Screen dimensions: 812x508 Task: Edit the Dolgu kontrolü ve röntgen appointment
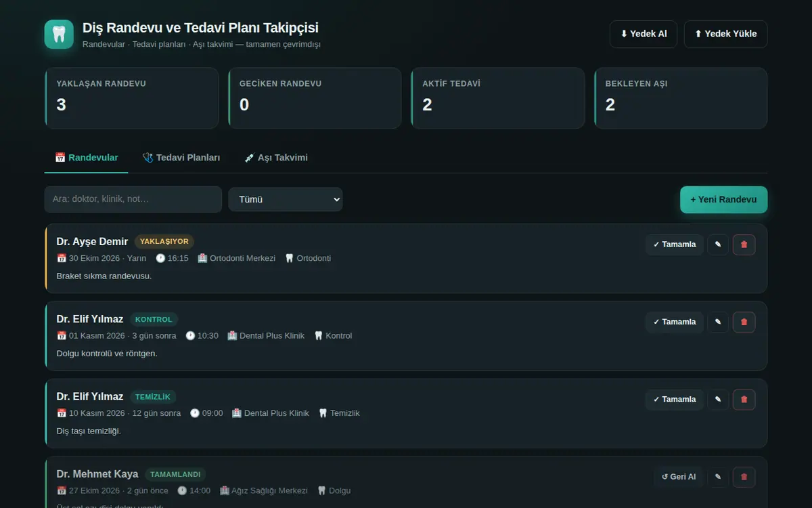click(718, 322)
